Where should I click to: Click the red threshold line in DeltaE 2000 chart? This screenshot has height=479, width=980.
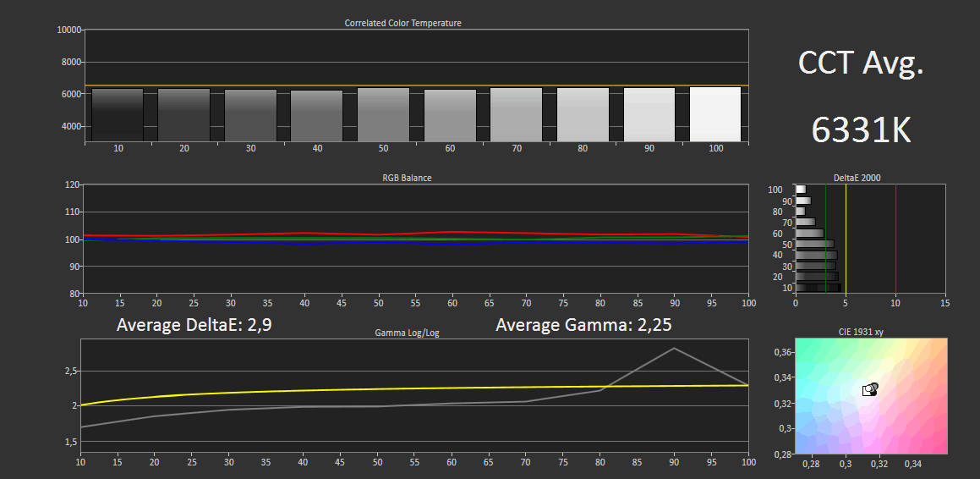[895, 239]
